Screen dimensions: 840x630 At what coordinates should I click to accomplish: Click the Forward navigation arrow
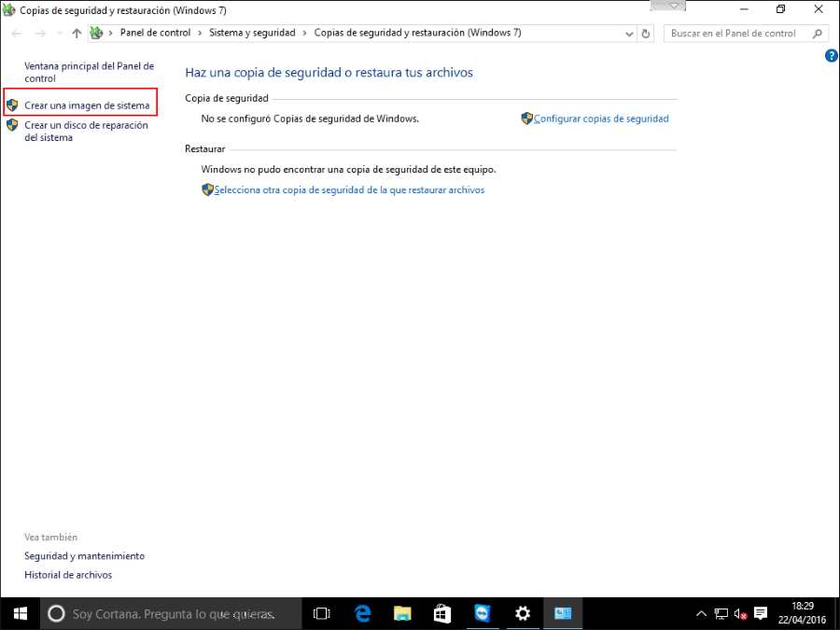[x=40, y=34]
